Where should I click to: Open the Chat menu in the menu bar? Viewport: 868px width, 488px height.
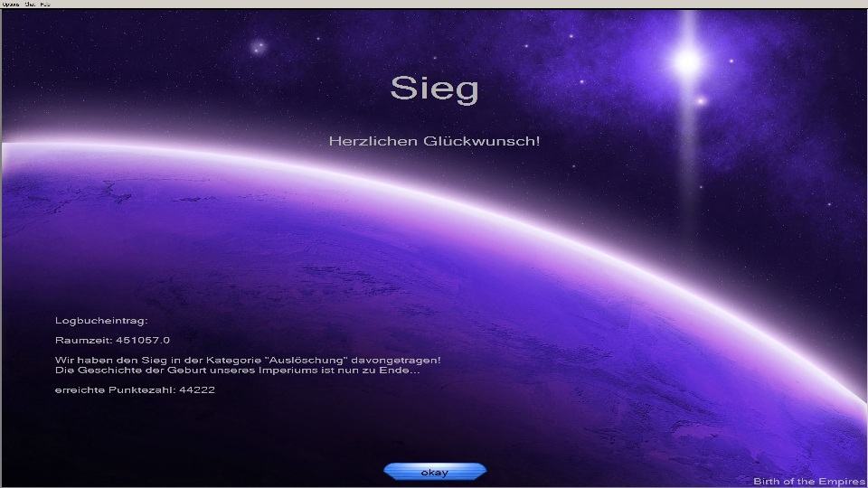click(x=31, y=4)
